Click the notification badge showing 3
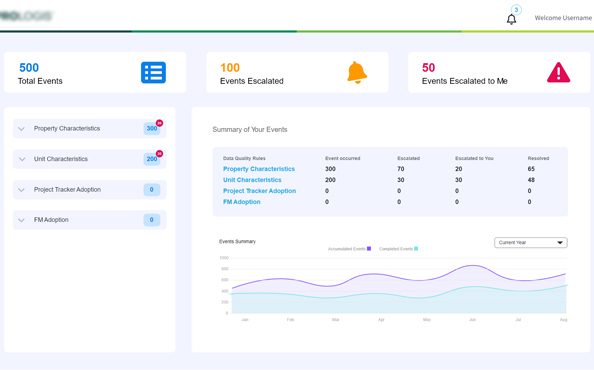Image resolution: width=594 pixels, height=370 pixels. click(516, 10)
